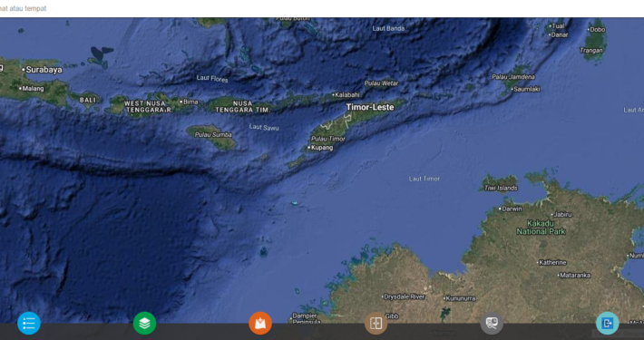Click the Tiwi Islands label
Viewport: 644px width, 340px height.
[x=501, y=188]
